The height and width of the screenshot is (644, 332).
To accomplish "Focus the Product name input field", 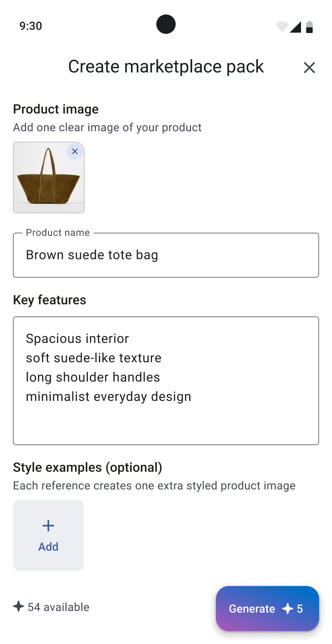I will coord(166,255).
